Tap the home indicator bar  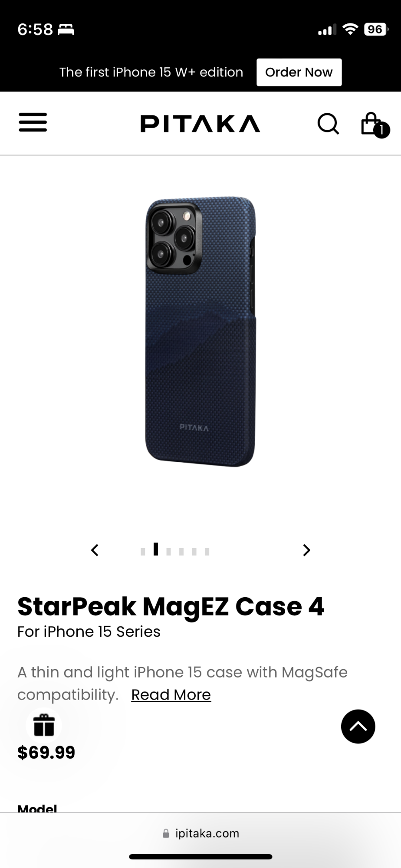200,857
